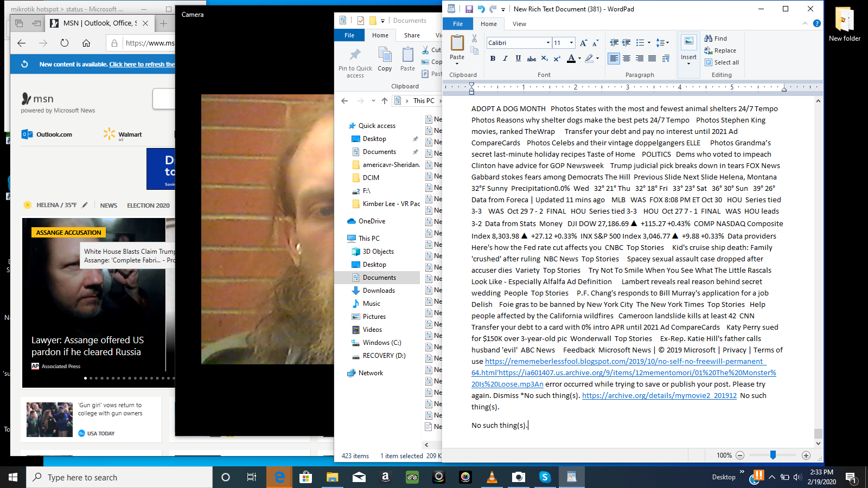Toggle Underline formatting in WordPad
Screen dimensions: 868x488
tap(518, 59)
